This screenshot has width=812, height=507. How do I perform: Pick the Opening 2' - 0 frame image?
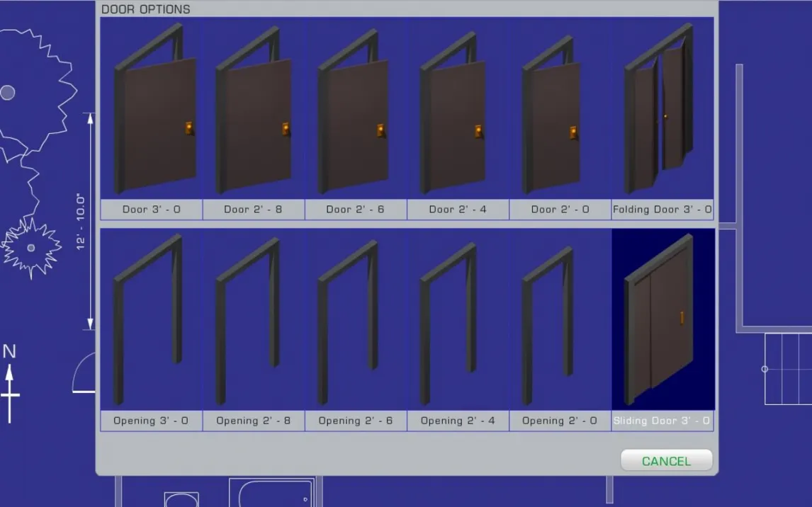[x=560, y=320]
